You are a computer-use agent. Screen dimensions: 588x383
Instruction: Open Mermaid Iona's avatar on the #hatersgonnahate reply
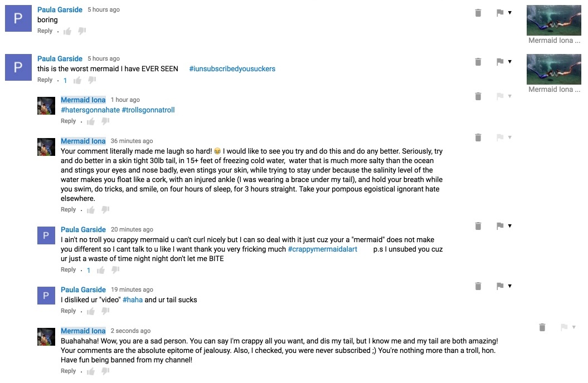(46, 106)
